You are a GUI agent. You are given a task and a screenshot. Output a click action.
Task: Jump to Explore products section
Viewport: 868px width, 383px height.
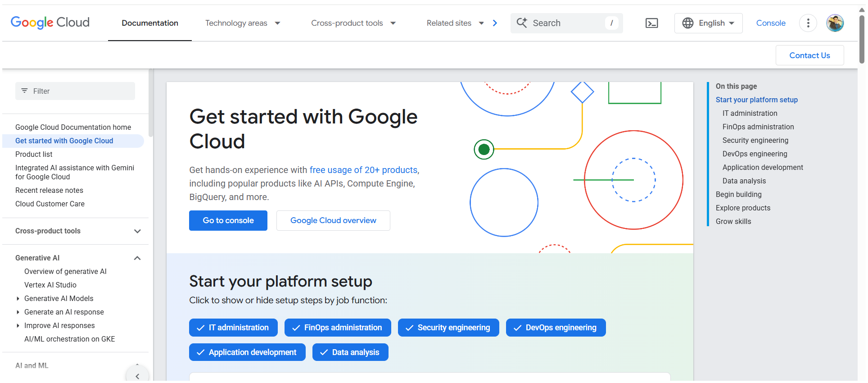click(743, 208)
